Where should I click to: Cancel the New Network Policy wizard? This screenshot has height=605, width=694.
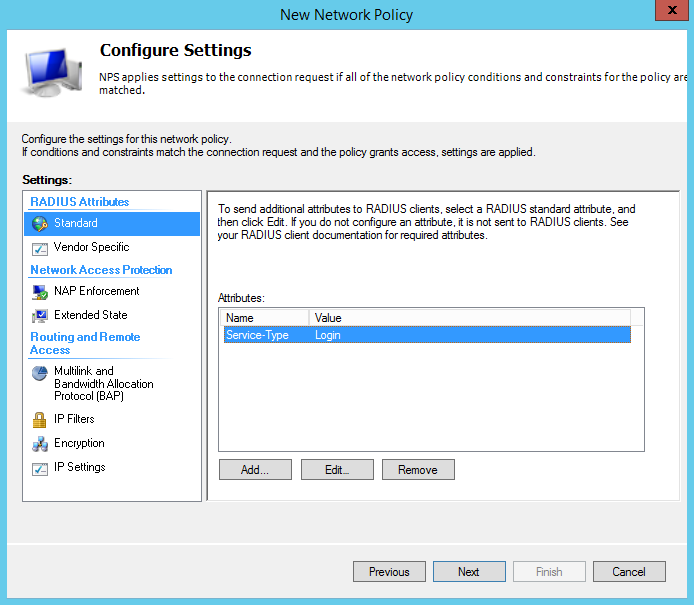pyautogui.click(x=629, y=572)
